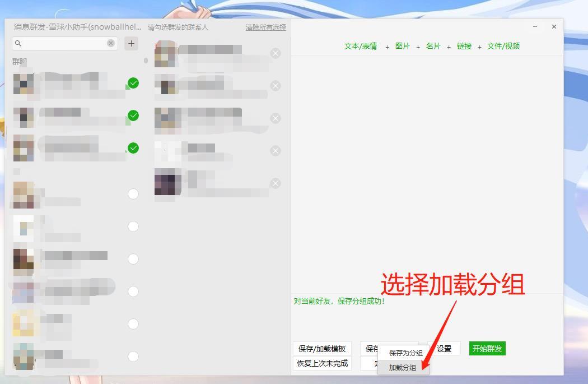
Task: Close the mass-messaging window
Action: [554, 27]
